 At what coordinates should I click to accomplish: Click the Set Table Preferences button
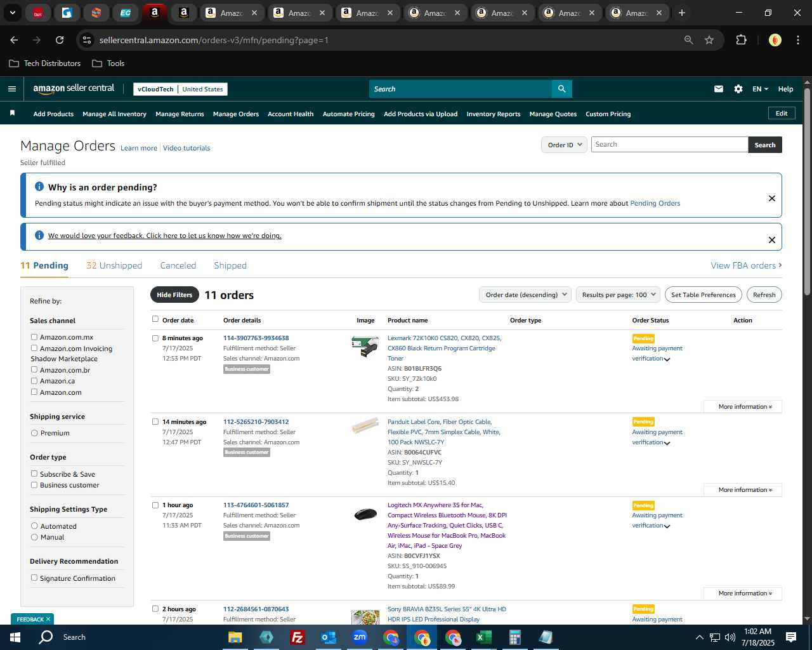(x=704, y=295)
